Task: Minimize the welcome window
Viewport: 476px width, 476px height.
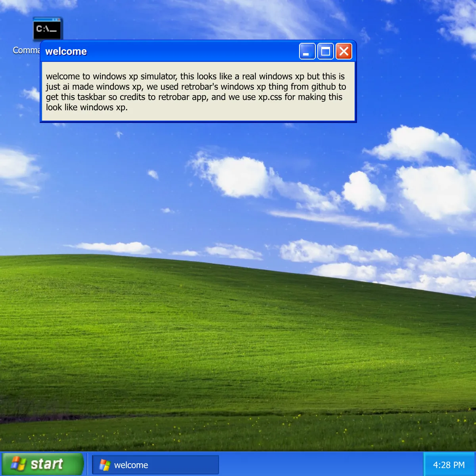Action: coord(307,52)
